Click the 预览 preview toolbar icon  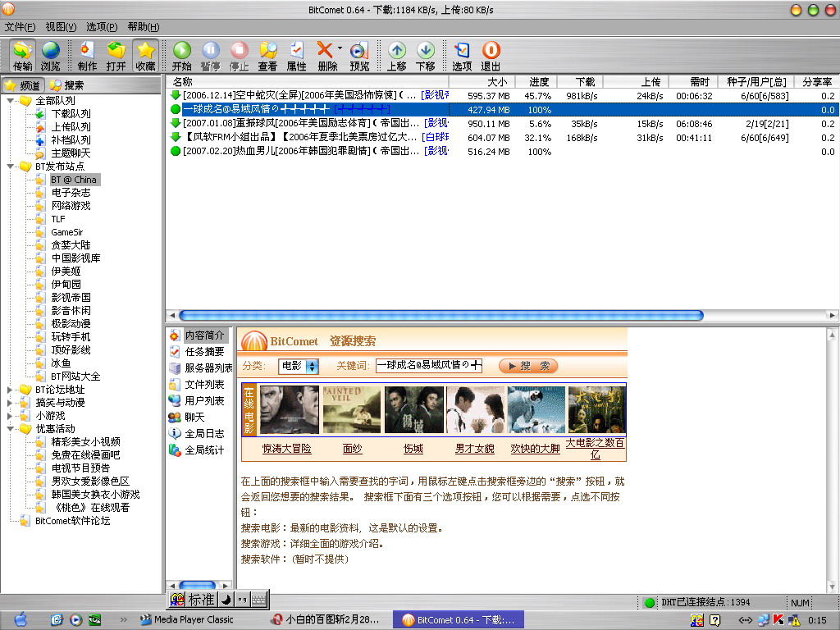click(x=359, y=56)
